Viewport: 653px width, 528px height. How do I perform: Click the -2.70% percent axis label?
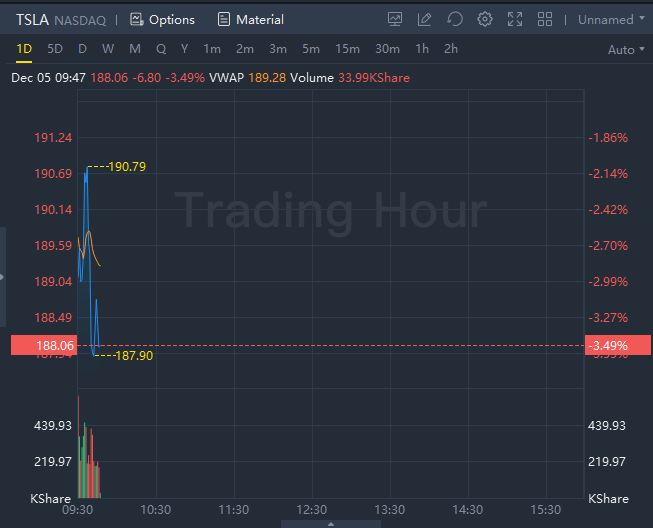click(x=608, y=246)
